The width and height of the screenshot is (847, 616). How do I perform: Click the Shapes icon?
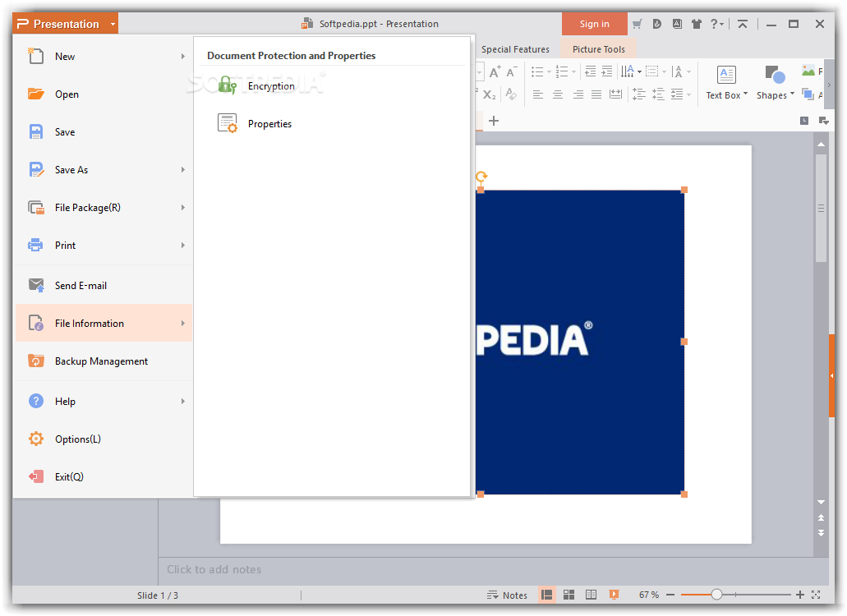click(776, 75)
